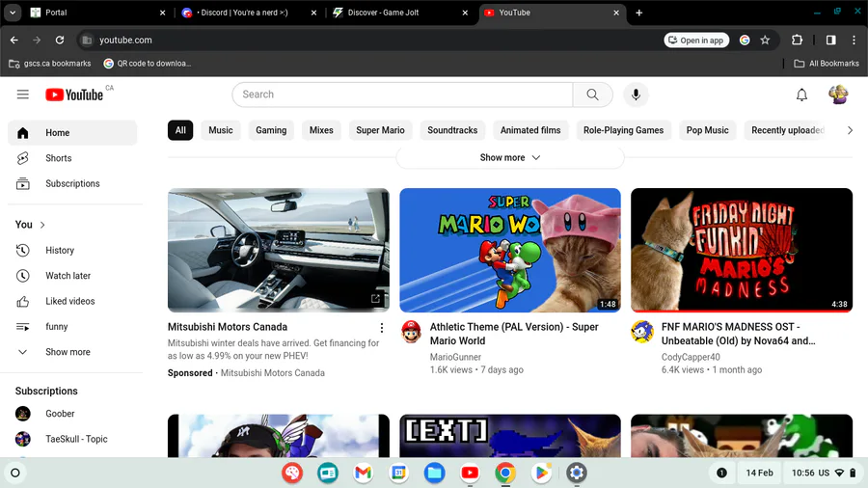
Task: Open the Goober channel subscription
Action: tap(72, 414)
